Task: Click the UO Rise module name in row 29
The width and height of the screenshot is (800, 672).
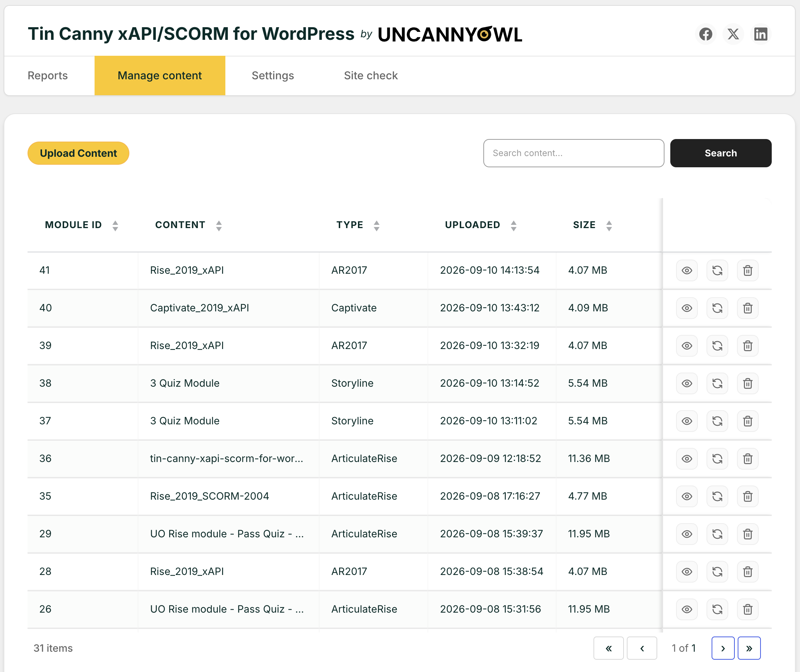Action: 227,534
